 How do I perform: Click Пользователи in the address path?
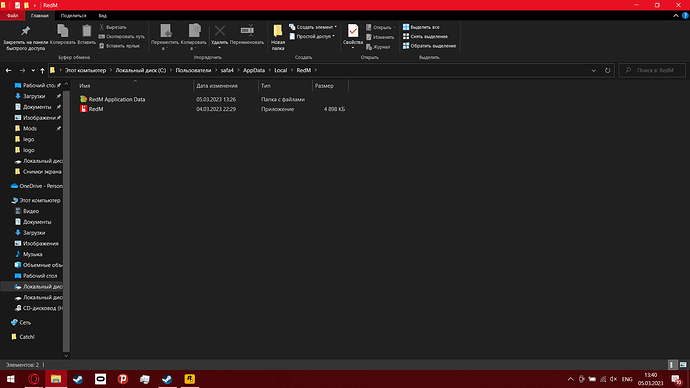point(193,70)
